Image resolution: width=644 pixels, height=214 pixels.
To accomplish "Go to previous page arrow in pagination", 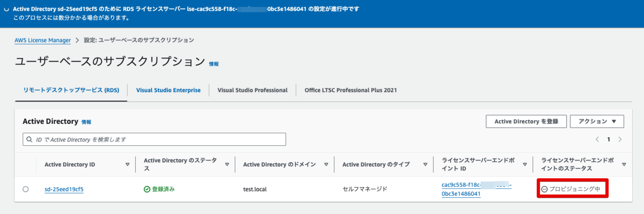I will pos(597,139).
